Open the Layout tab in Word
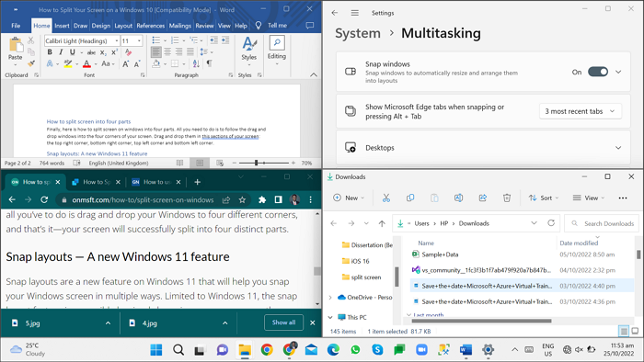This screenshot has width=644, height=362. tap(123, 26)
